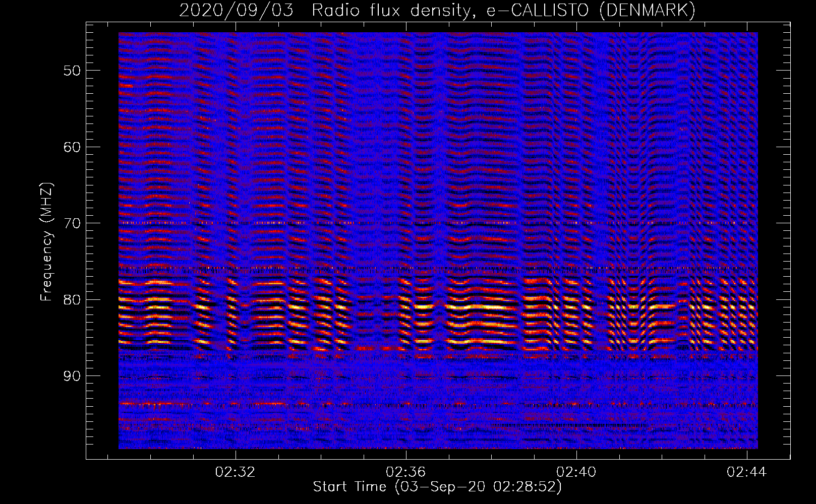Click the 50 frequency tick label
816x504 pixels.
click(x=72, y=71)
